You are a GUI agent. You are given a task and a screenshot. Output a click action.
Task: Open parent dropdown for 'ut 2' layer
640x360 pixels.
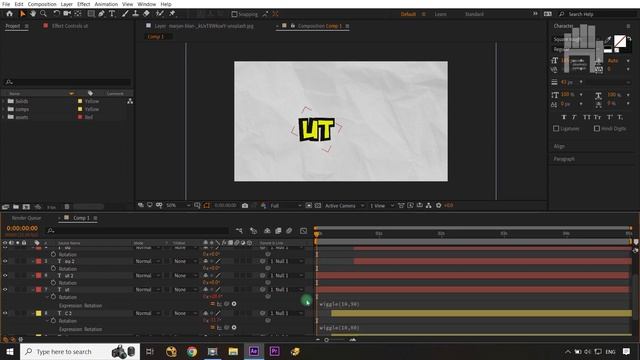coord(288,276)
